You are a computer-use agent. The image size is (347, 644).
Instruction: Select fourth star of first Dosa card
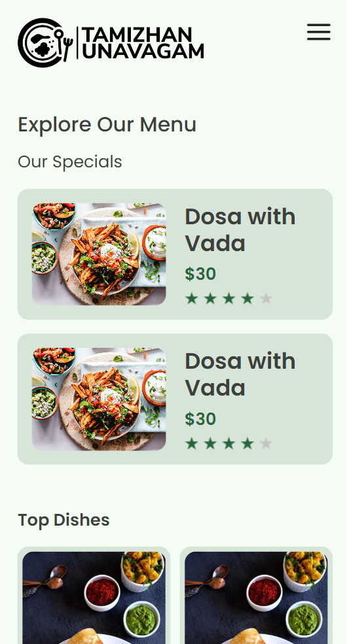pyautogui.click(x=247, y=299)
